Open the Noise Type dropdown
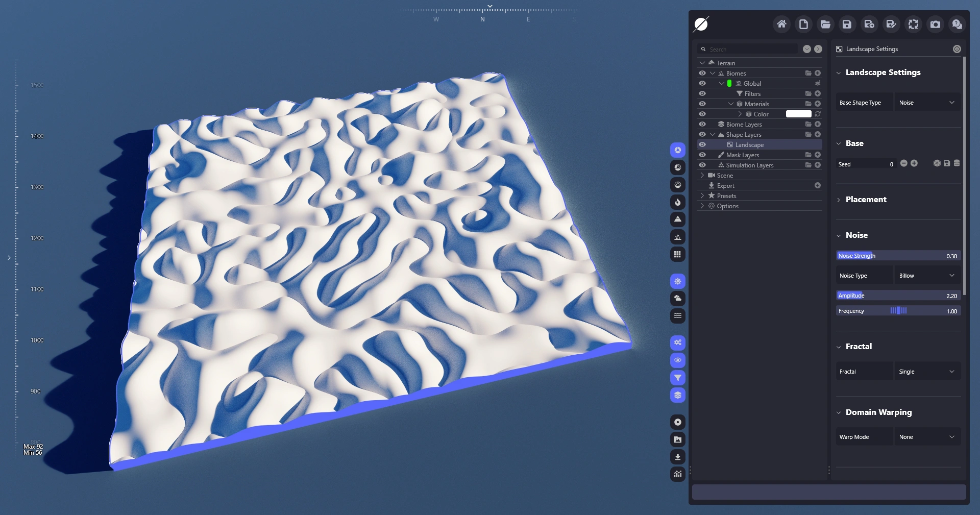The width and height of the screenshot is (980, 515). [x=926, y=276]
